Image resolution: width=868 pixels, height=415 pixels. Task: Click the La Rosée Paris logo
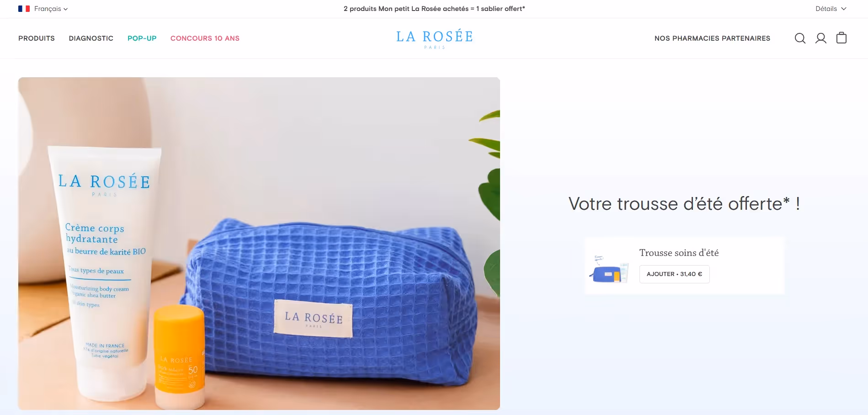pyautogui.click(x=434, y=39)
